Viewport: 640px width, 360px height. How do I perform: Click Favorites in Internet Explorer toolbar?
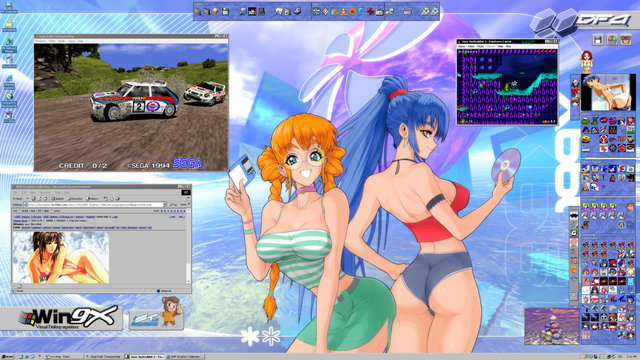coord(75,199)
